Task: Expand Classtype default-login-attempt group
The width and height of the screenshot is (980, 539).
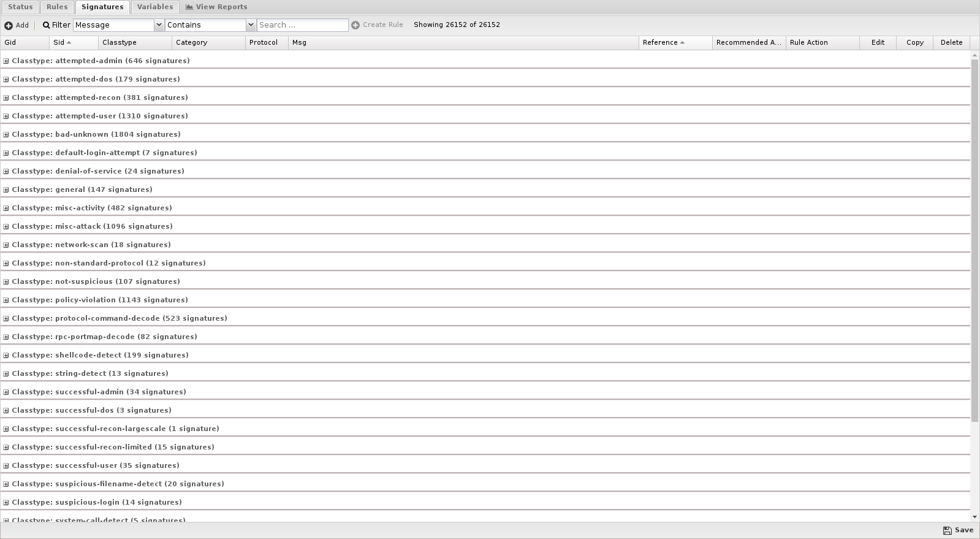Action: (6, 153)
